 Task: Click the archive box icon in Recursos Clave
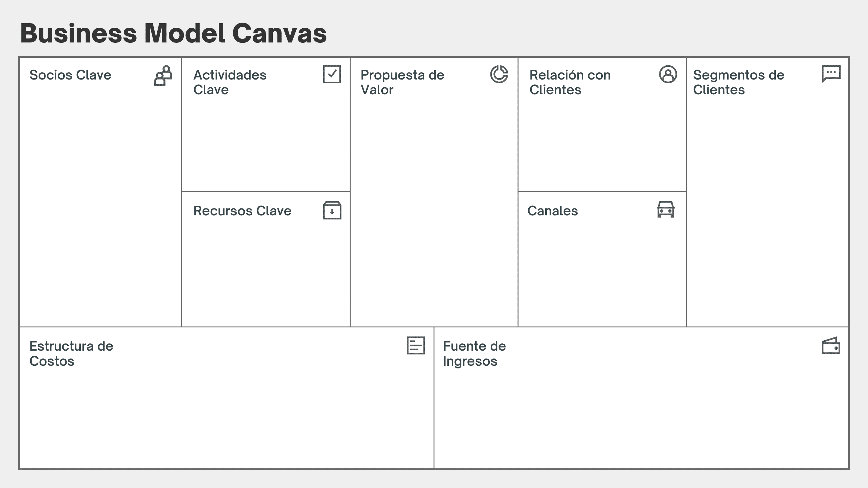(332, 211)
